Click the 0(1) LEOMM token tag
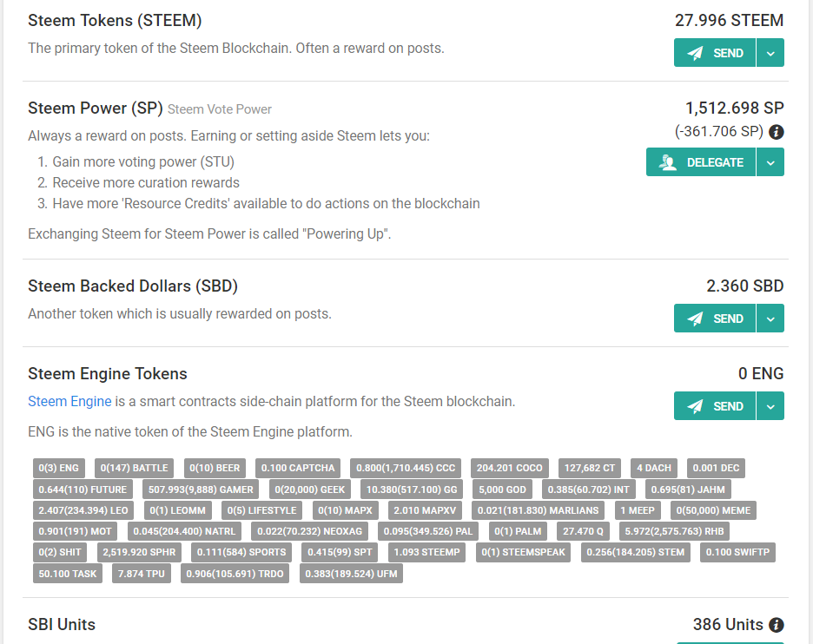The image size is (813, 644). click(177, 510)
